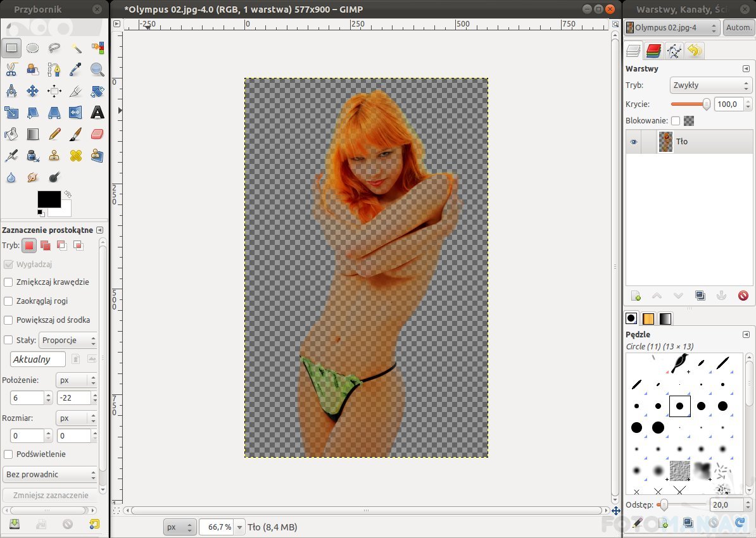This screenshot has height=538, width=756.
Task: Switch to the Channels tab
Action: 653,51
